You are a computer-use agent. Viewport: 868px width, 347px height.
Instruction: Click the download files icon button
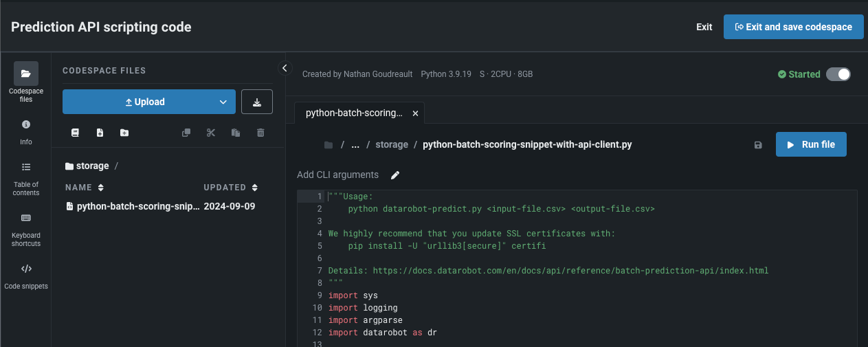tap(257, 102)
